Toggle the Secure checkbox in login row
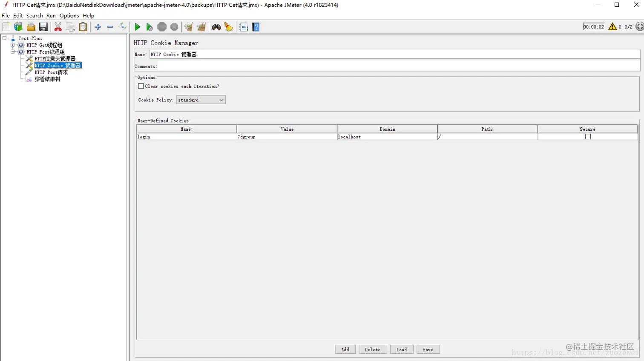This screenshot has height=361, width=644. click(x=588, y=137)
